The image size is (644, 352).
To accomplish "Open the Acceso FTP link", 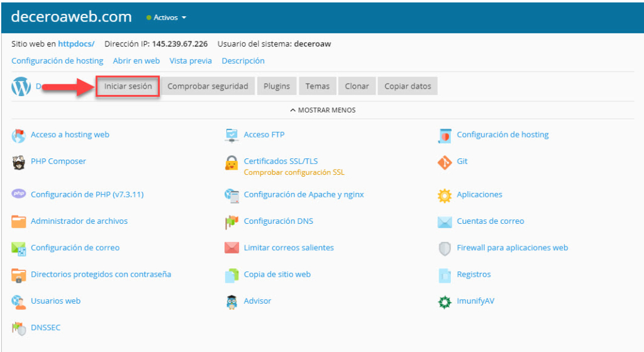I will pyautogui.click(x=264, y=135).
